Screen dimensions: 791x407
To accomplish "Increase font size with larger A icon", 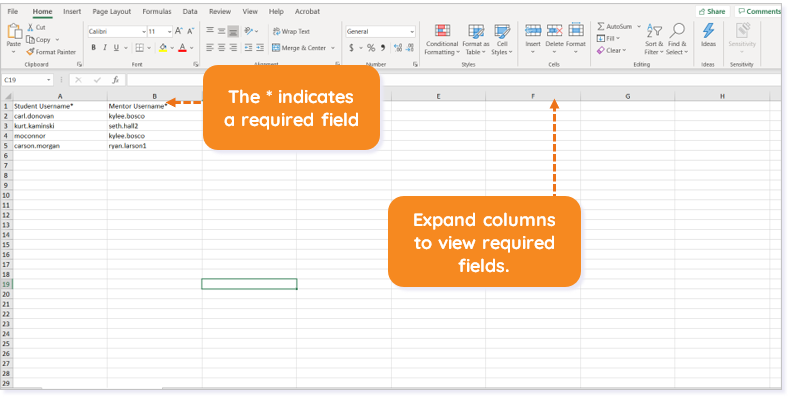I will coord(179,31).
